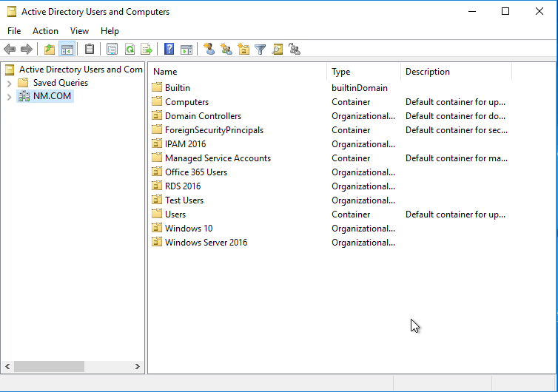The image size is (558, 392).
Task: Sort by the Description column header
Action: coord(456,72)
